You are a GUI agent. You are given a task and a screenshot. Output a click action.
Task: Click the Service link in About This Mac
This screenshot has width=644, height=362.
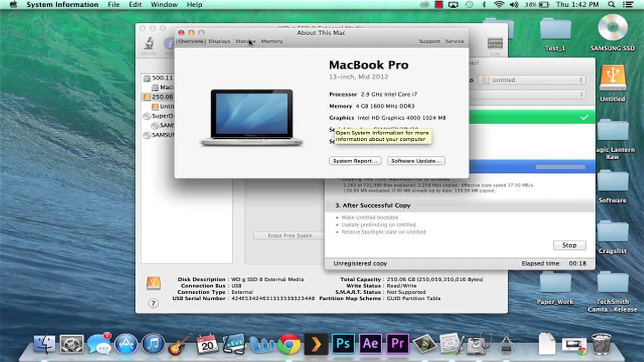[x=454, y=41]
